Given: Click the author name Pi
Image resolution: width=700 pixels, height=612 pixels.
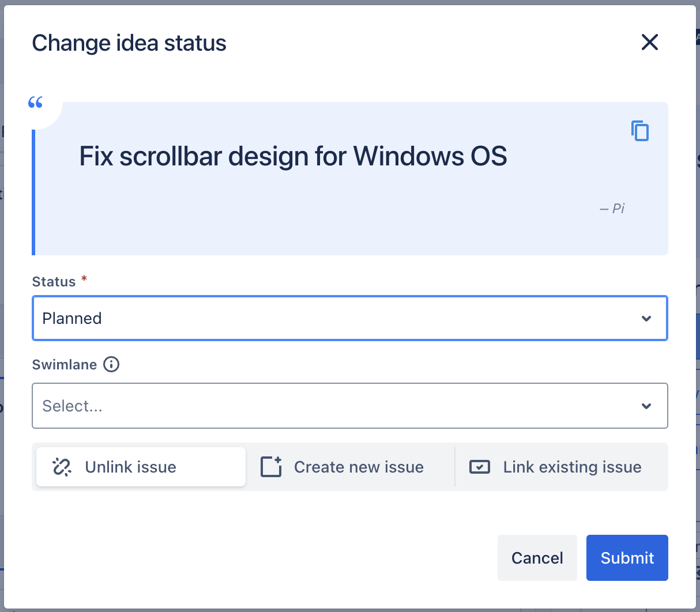Looking at the screenshot, I should click(x=618, y=209).
